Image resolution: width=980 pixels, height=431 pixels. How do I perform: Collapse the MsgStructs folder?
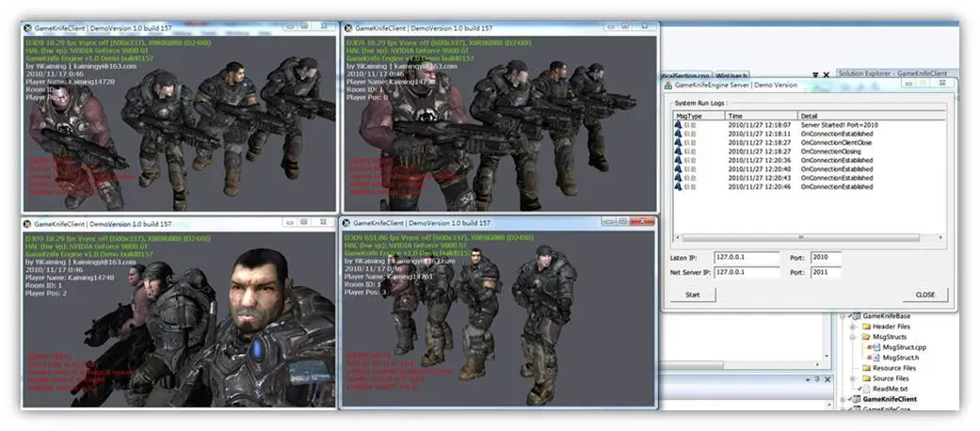[x=852, y=337]
